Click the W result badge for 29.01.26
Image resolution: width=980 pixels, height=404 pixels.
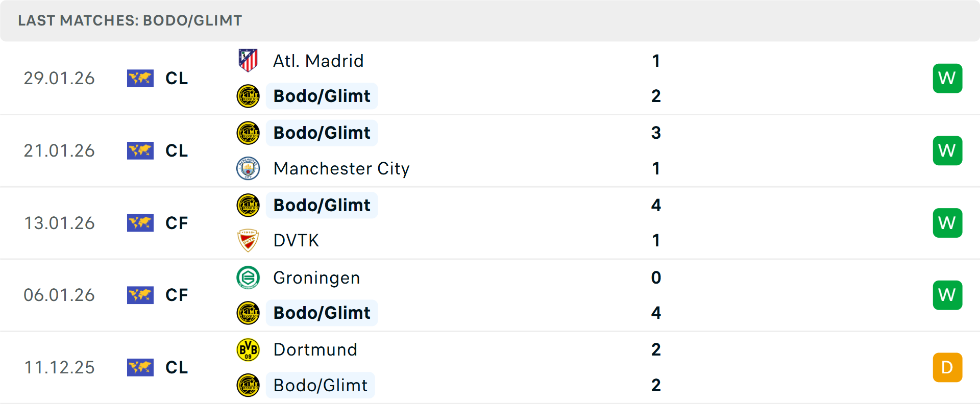[x=947, y=78]
